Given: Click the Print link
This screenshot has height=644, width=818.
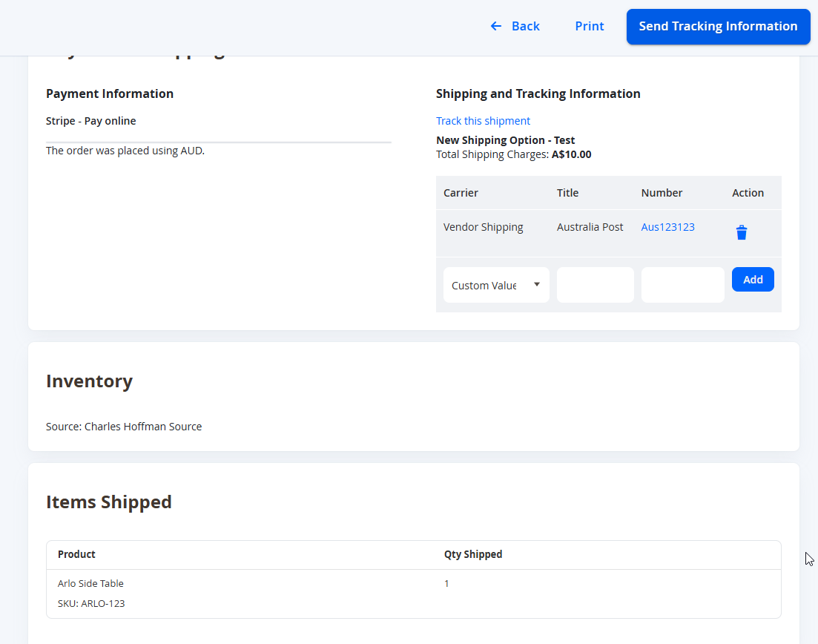Looking at the screenshot, I should [589, 26].
